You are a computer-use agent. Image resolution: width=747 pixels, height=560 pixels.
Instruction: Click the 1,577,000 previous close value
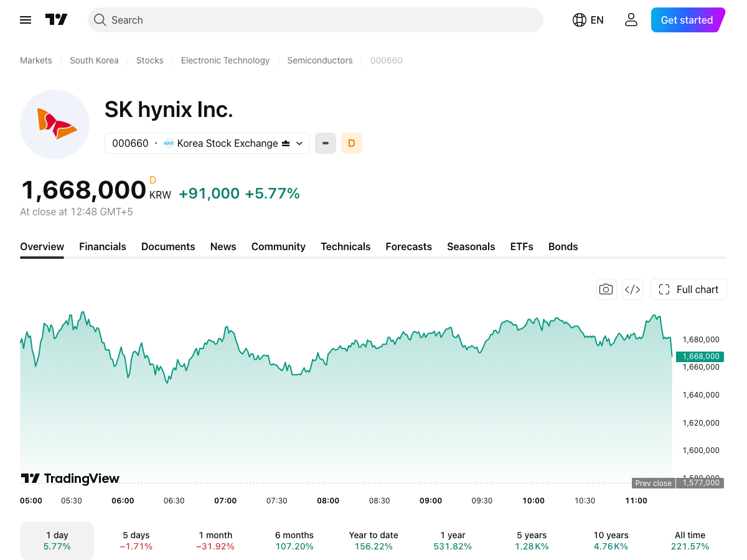pos(700,483)
